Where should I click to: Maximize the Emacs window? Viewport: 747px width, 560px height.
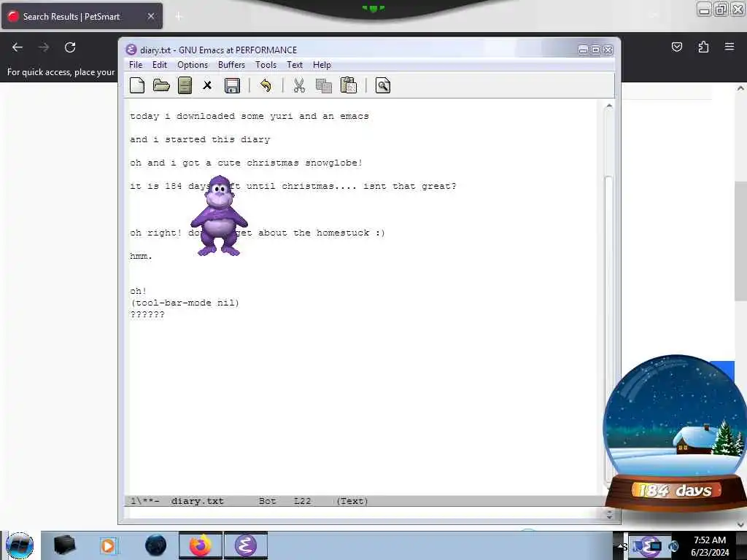[x=595, y=50]
